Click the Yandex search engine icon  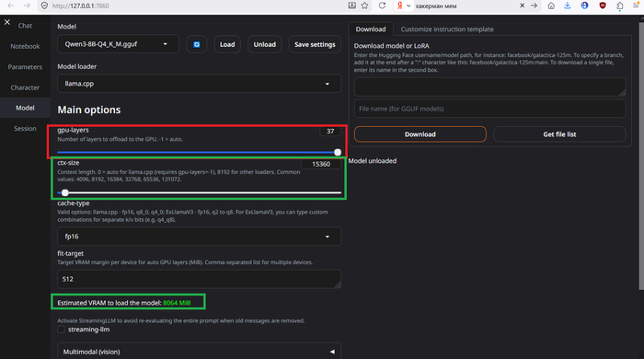399,6
